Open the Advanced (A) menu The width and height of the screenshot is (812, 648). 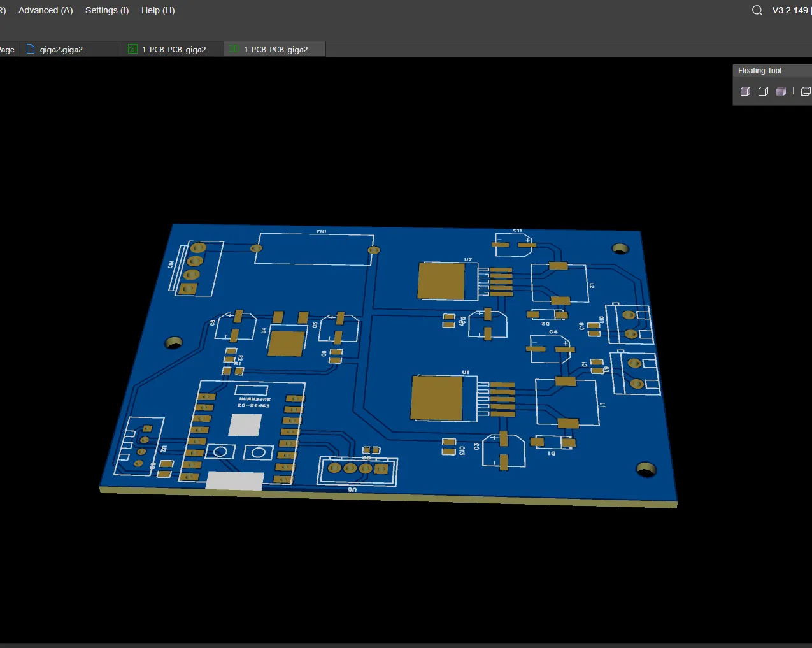(45, 10)
